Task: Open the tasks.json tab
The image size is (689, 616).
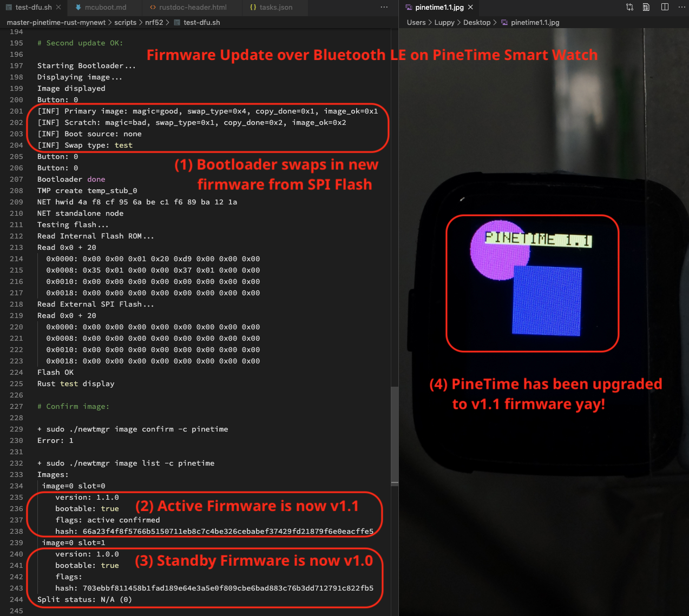Action: (x=275, y=7)
